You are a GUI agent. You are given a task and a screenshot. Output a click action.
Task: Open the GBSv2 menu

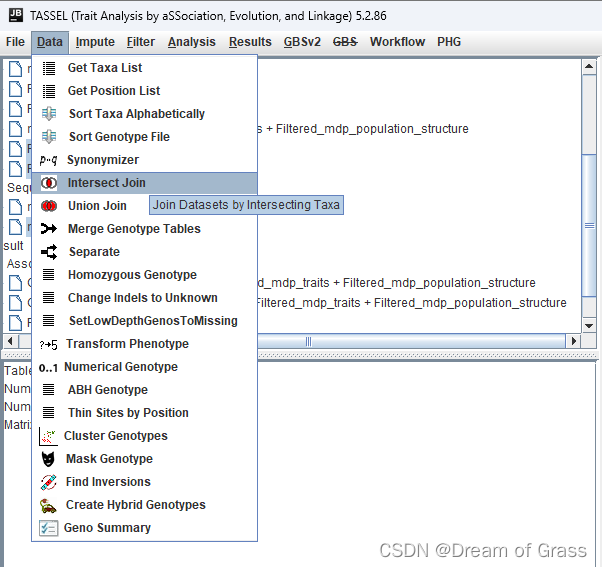(x=302, y=42)
